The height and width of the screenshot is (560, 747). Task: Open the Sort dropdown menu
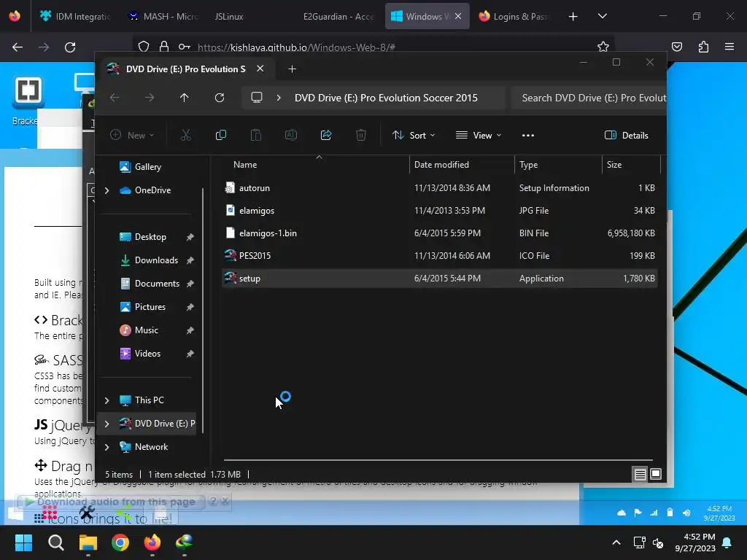tap(414, 135)
